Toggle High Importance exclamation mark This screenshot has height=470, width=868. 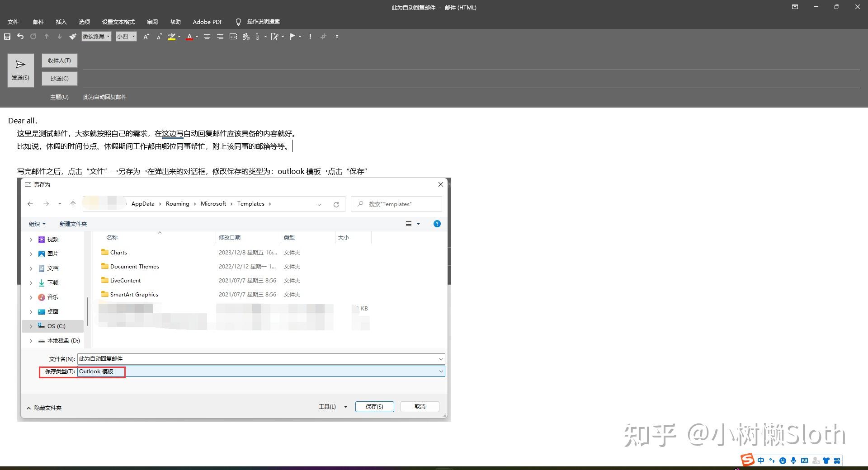(x=310, y=37)
